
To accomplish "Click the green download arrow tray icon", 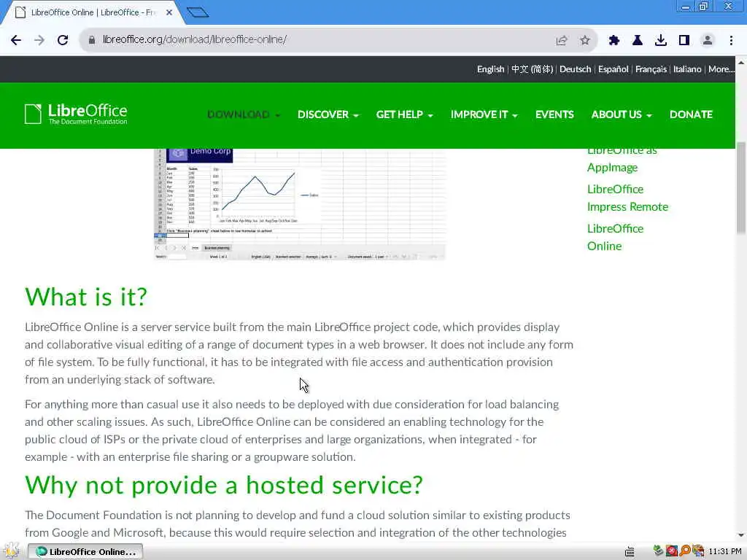I will (659, 551).
